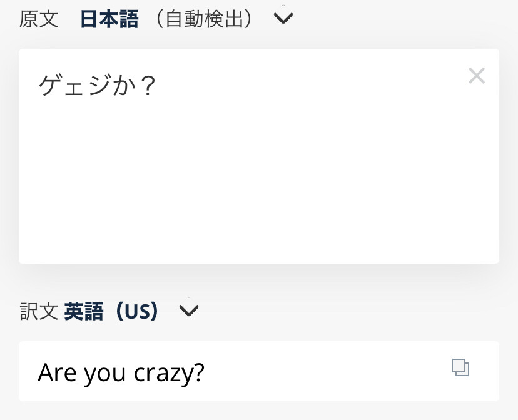Clear the source text with the X icon

pyautogui.click(x=477, y=76)
